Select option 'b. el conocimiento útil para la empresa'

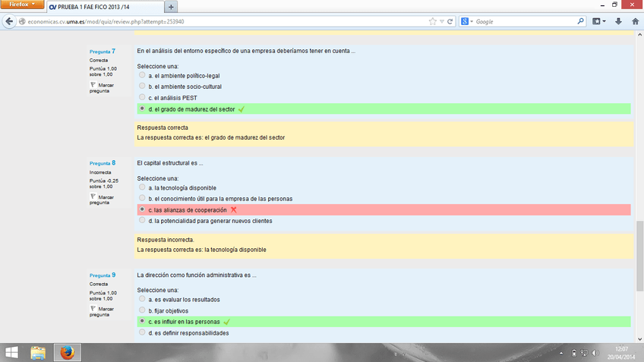pyautogui.click(x=142, y=198)
